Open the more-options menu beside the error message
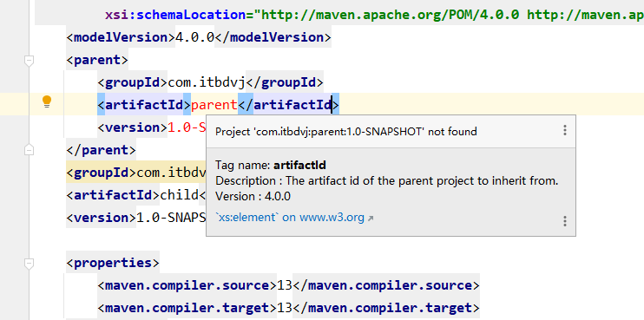Viewport: 644px width, 320px height. point(565,130)
